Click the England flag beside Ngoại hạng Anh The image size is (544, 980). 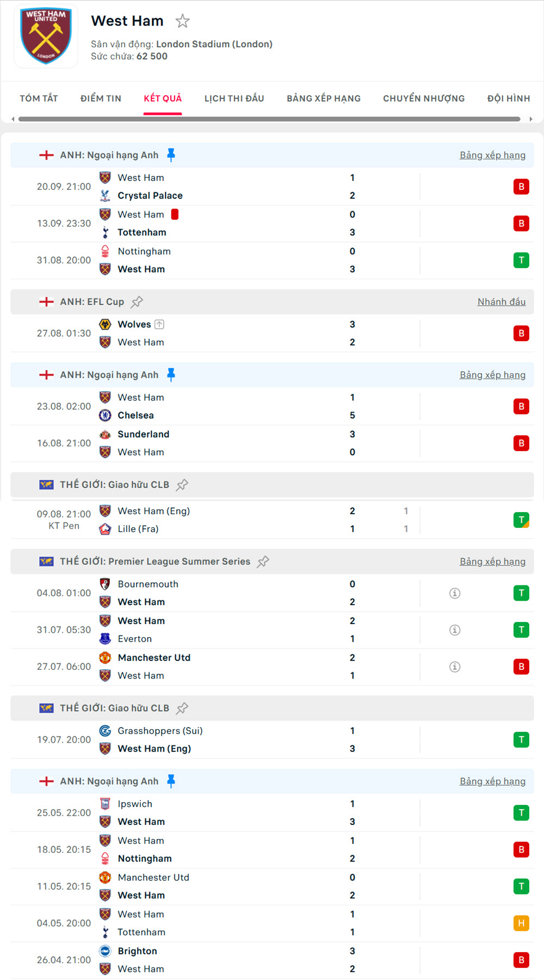[46, 155]
